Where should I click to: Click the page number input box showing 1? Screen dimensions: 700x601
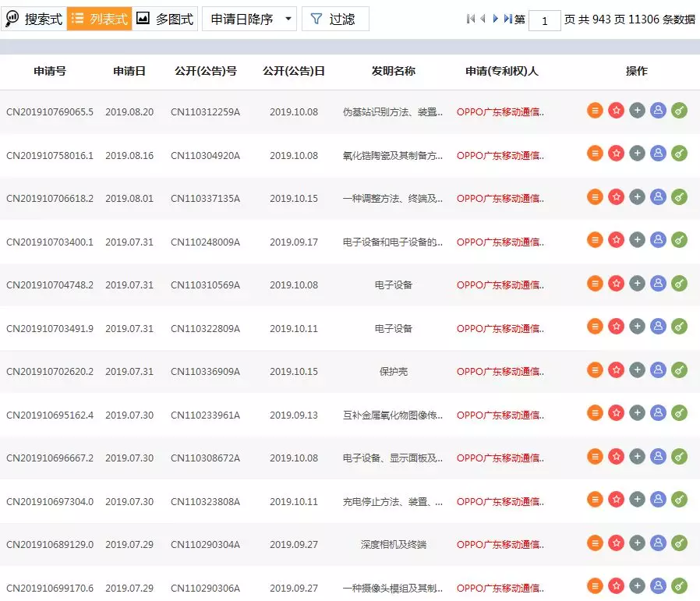[544, 20]
